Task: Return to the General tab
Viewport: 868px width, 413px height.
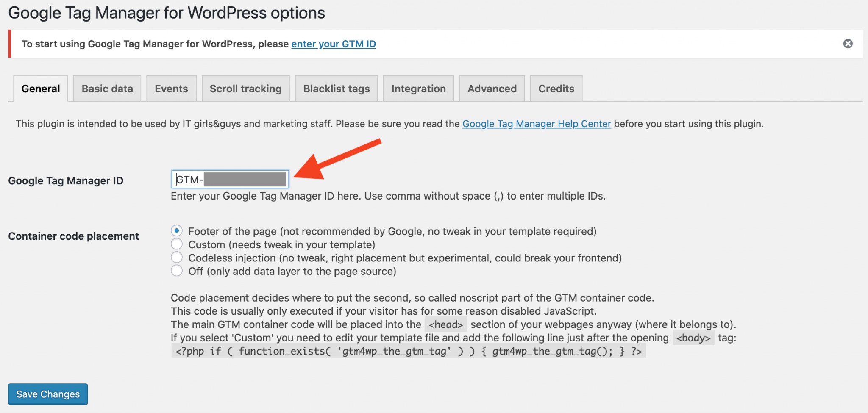Action: point(40,89)
